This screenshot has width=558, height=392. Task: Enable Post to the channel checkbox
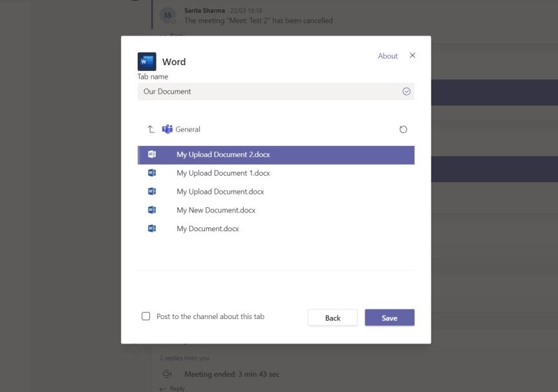coord(146,316)
